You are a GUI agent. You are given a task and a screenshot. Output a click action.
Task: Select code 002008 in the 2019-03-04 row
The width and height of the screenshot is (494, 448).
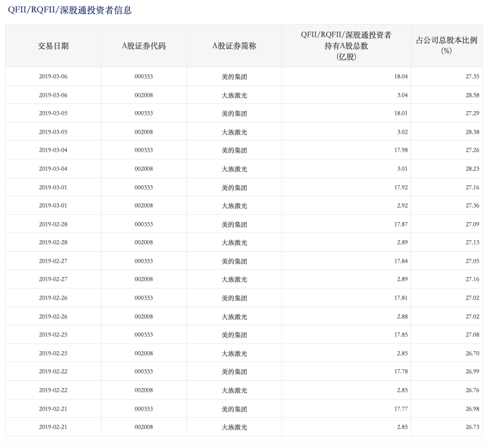coord(143,169)
